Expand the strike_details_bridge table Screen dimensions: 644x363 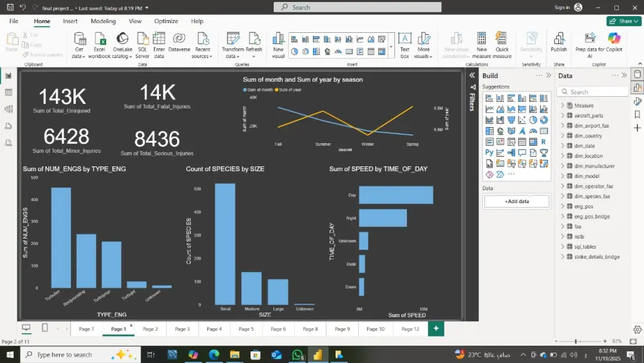[x=563, y=257]
